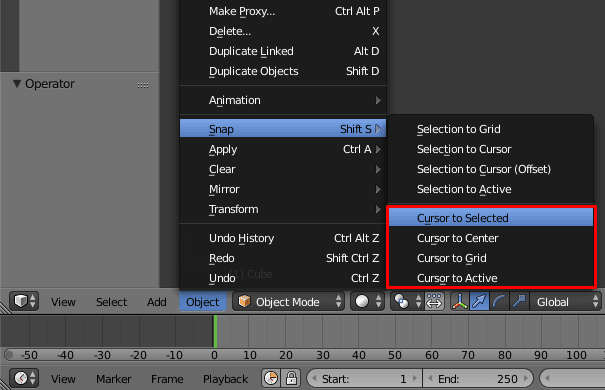Select the scale manipulator icon
Viewport: 605px width, 390px height.
click(519, 301)
